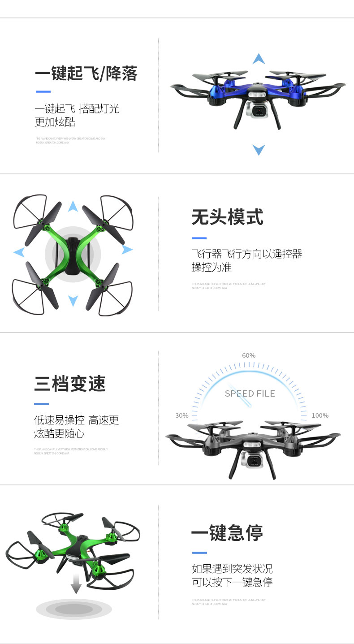Click the right arrow beside green drone
The width and height of the screenshot is (354, 644).
(127, 250)
